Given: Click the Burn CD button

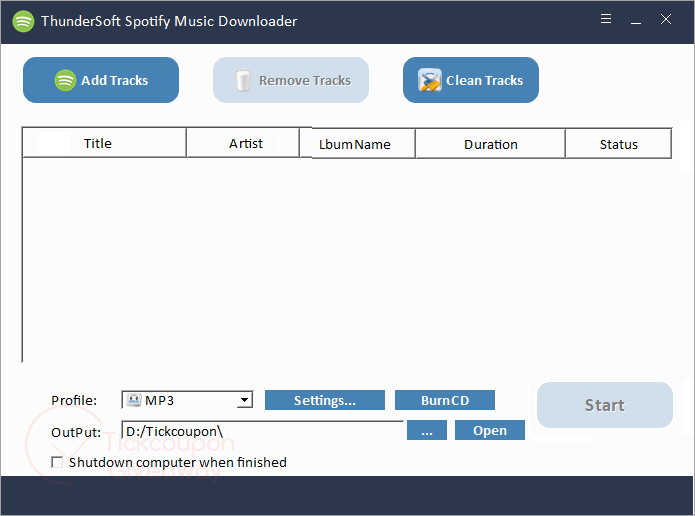Looking at the screenshot, I should pos(445,400).
